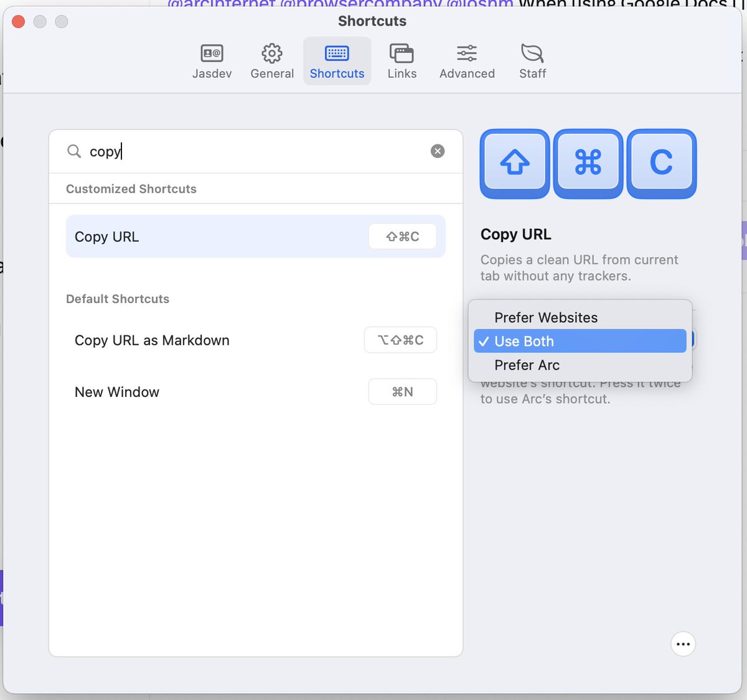Click the Customized Shortcuts section header
The height and width of the screenshot is (700, 747).
tap(131, 189)
